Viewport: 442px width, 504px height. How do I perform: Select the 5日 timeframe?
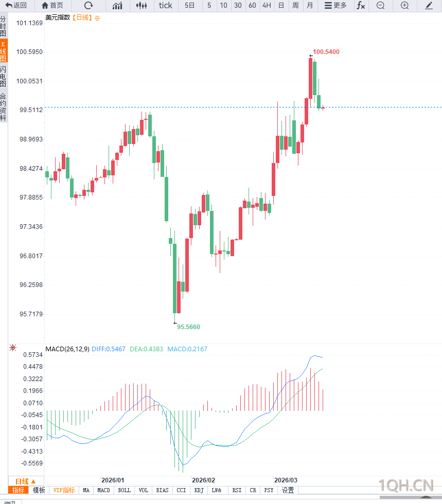(190, 6)
